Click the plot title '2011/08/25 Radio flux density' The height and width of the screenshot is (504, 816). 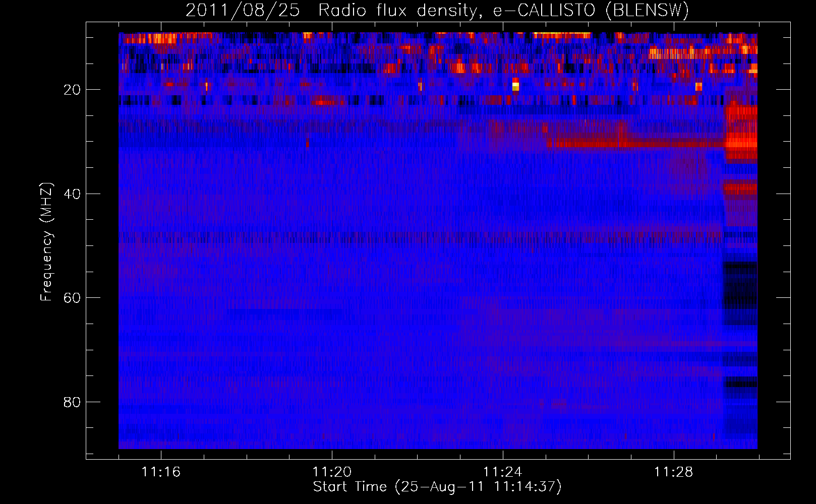tap(437, 10)
